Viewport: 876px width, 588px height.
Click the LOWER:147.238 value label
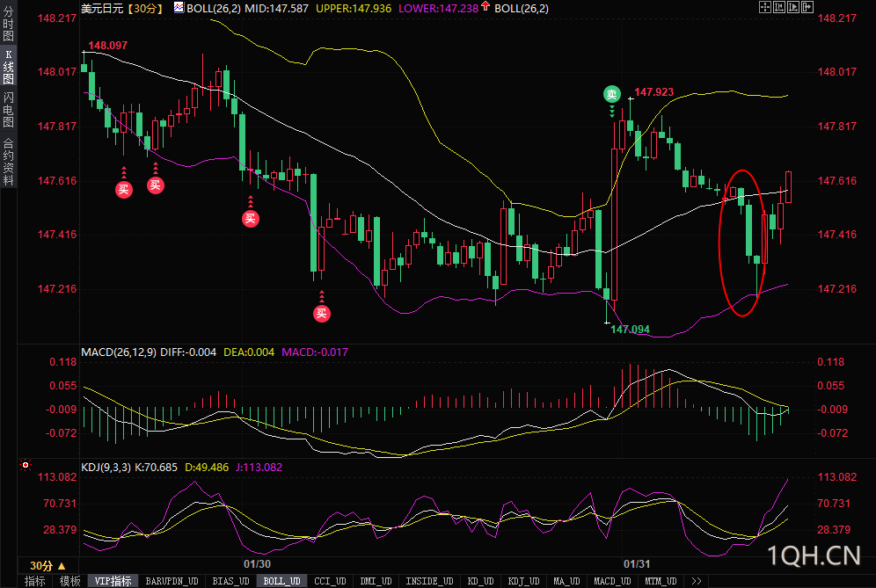(x=438, y=9)
